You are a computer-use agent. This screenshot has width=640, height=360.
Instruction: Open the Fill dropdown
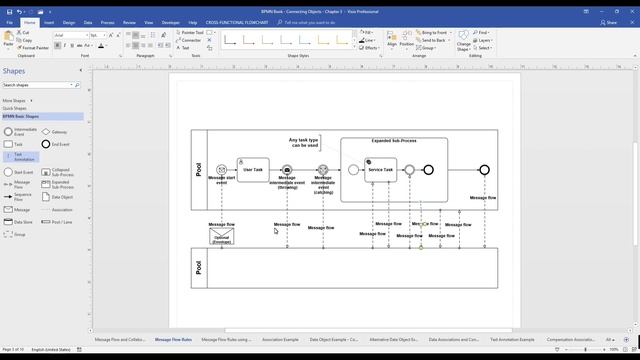[366, 32]
